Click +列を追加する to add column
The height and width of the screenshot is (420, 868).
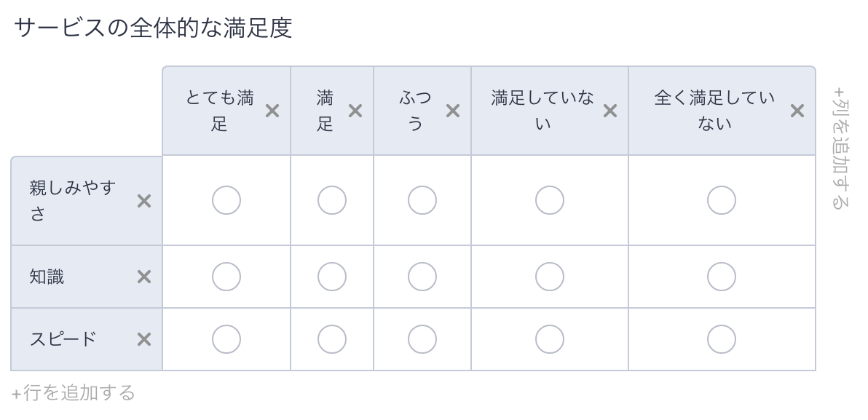841,148
